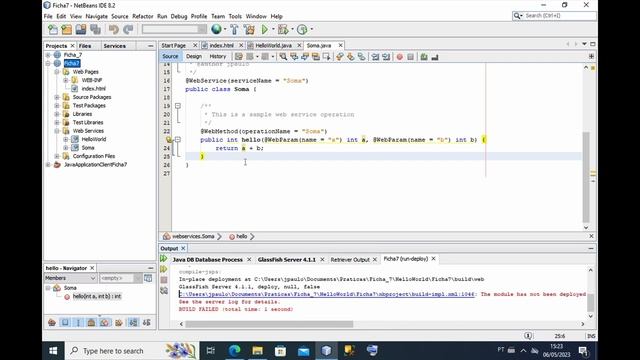Toggle Show Inner Classes filter in Navigator

pyautogui.click(x=104, y=322)
